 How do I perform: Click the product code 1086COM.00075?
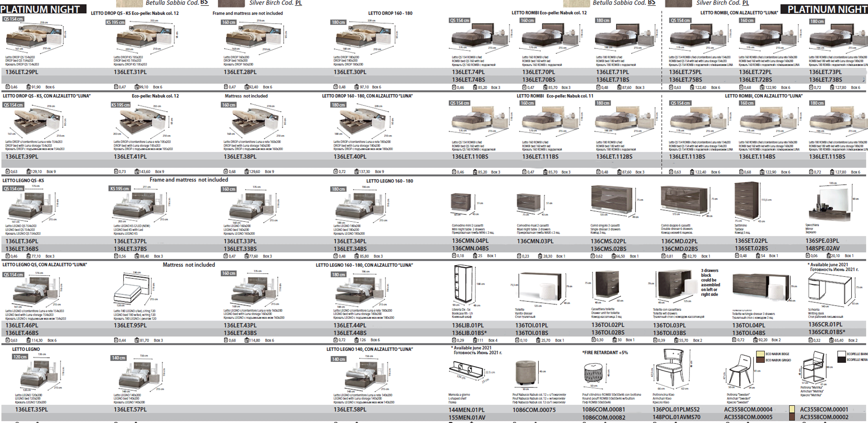pos(534,410)
